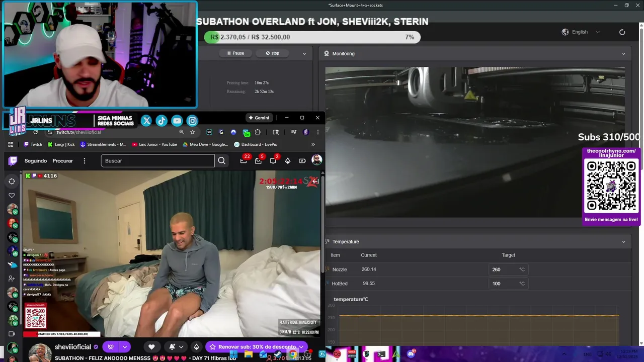This screenshot has width=644, height=362.
Task: Reload the Twitch page in Chrome
Action: tap(35, 132)
